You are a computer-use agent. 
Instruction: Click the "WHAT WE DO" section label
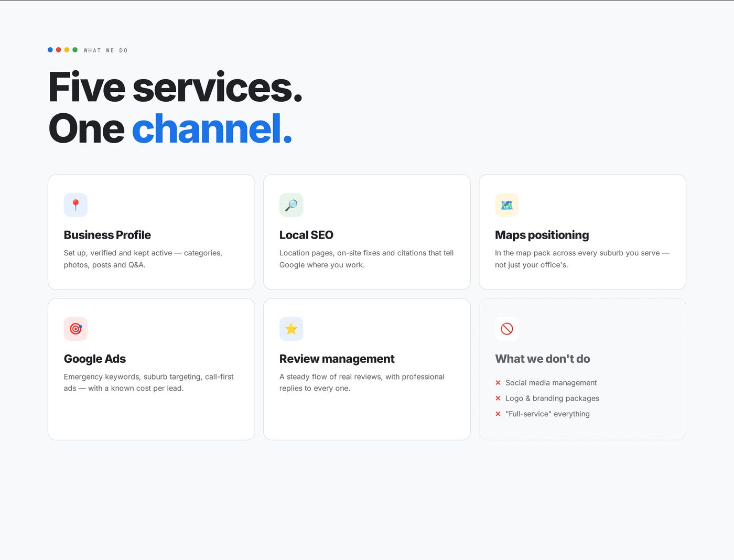pyautogui.click(x=106, y=50)
